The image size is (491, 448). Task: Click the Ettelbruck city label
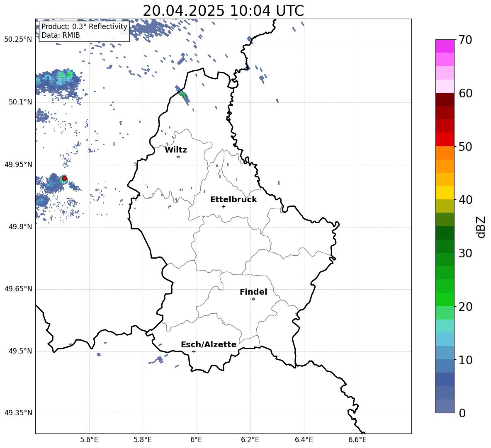pos(233,200)
